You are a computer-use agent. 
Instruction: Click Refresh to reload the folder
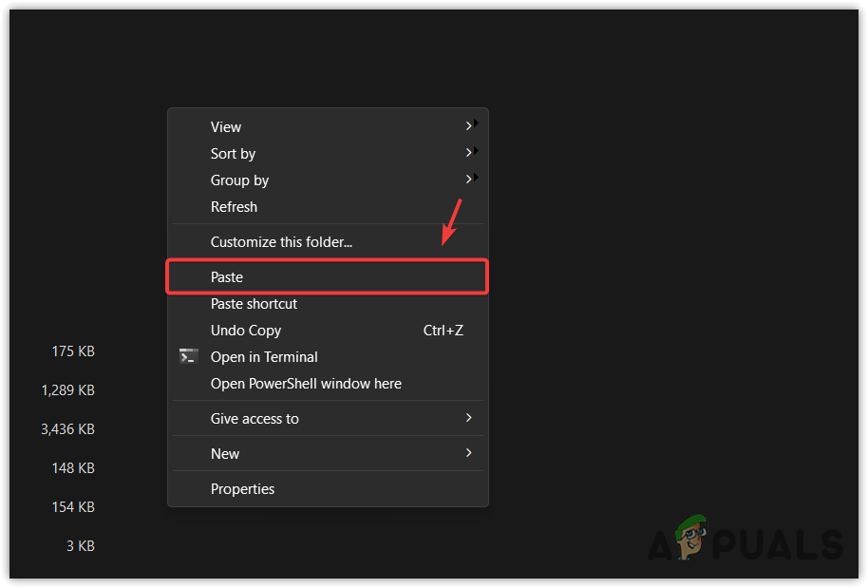[234, 206]
